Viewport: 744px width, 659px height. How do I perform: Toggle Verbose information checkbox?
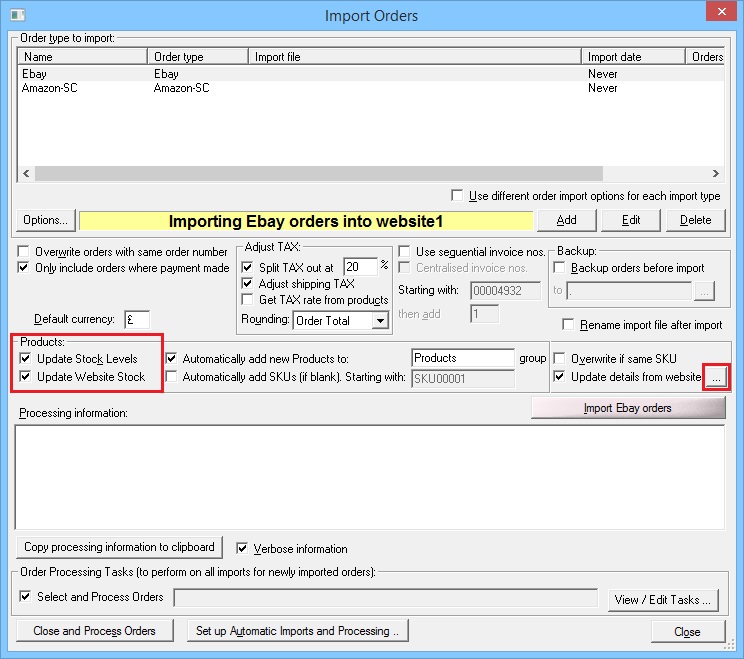[242, 548]
